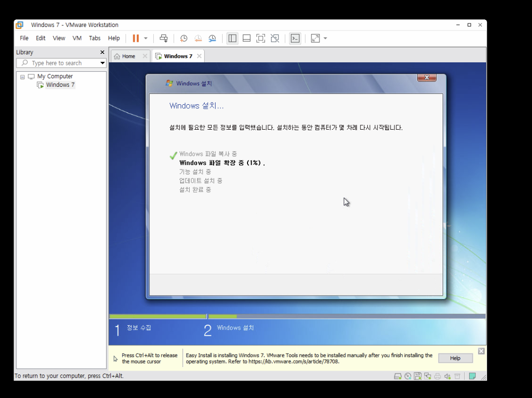The width and height of the screenshot is (532, 398).
Task: Open the Help menu
Action: [114, 38]
